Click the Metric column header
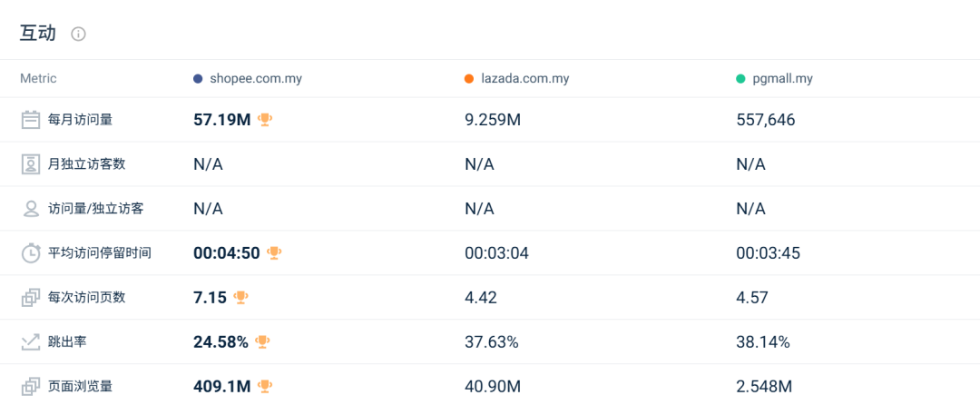Image resolution: width=980 pixels, height=405 pixels. pos(38,79)
